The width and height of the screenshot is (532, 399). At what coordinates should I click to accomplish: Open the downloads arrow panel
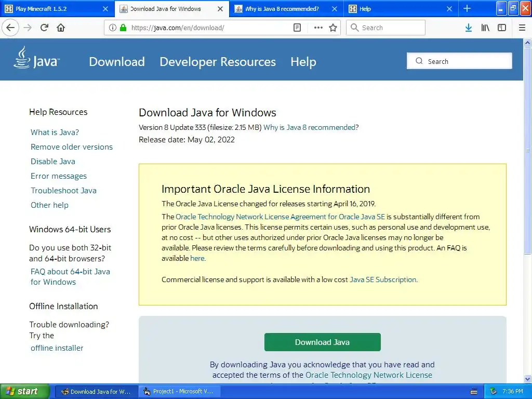[469, 28]
